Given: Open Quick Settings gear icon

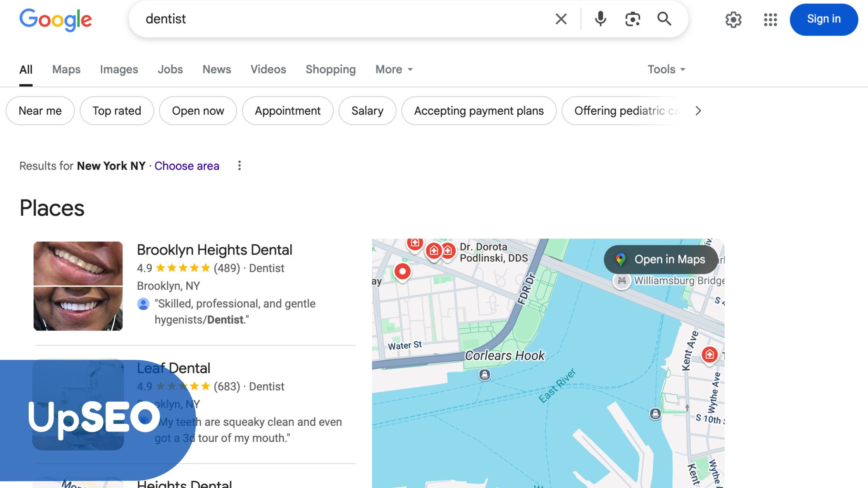Looking at the screenshot, I should pyautogui.click(x=733, y=19).
